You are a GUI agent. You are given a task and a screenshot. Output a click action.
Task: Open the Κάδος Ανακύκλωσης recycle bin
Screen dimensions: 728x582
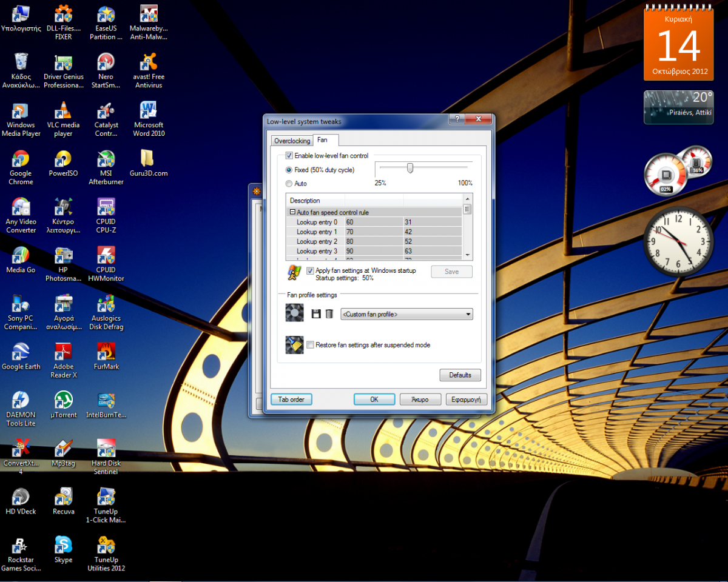[x=21, y=71]
